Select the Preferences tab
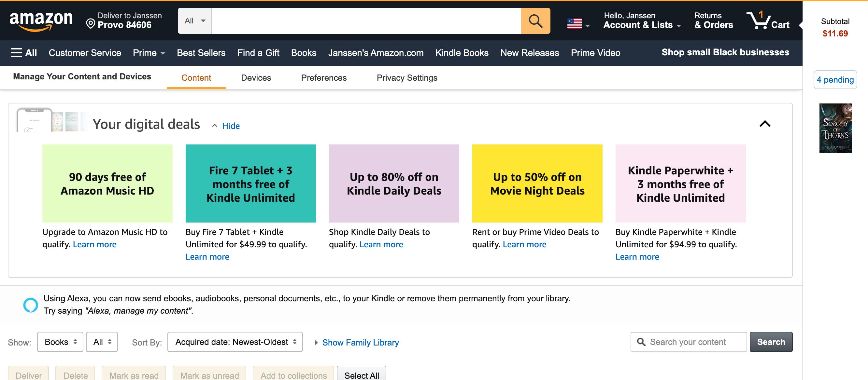The image size is (868, 380). pos(324,77)
